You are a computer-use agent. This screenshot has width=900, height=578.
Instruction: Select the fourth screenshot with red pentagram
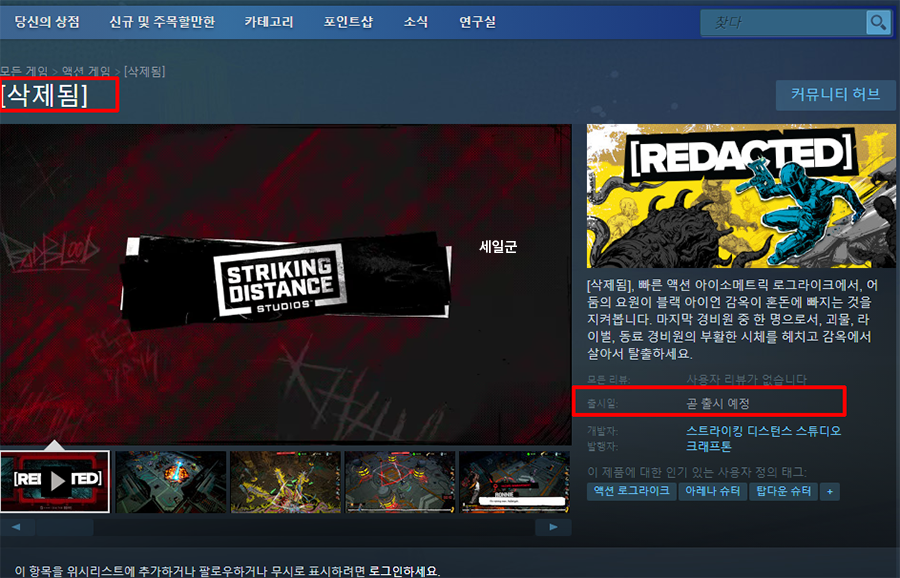tap(400, 482)
